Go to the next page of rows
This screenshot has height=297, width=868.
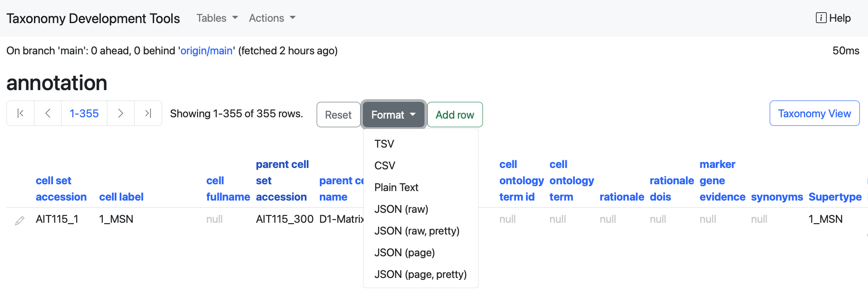tap(121, 113)
